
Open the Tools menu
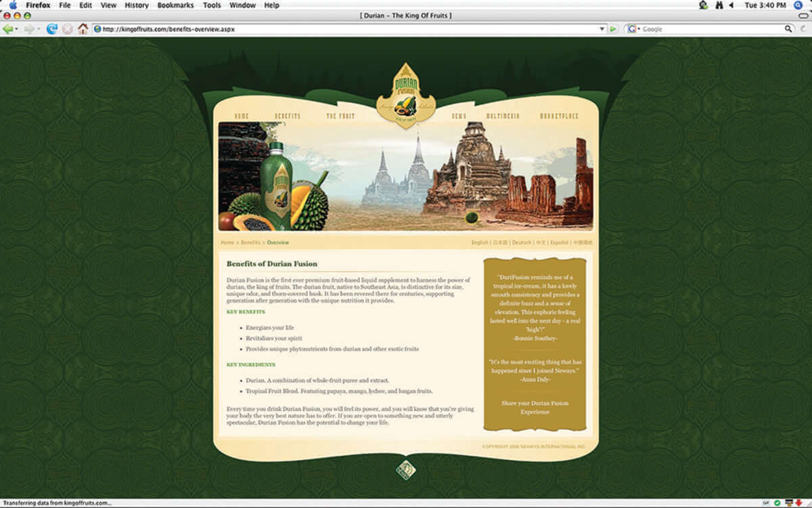[212, 5]
